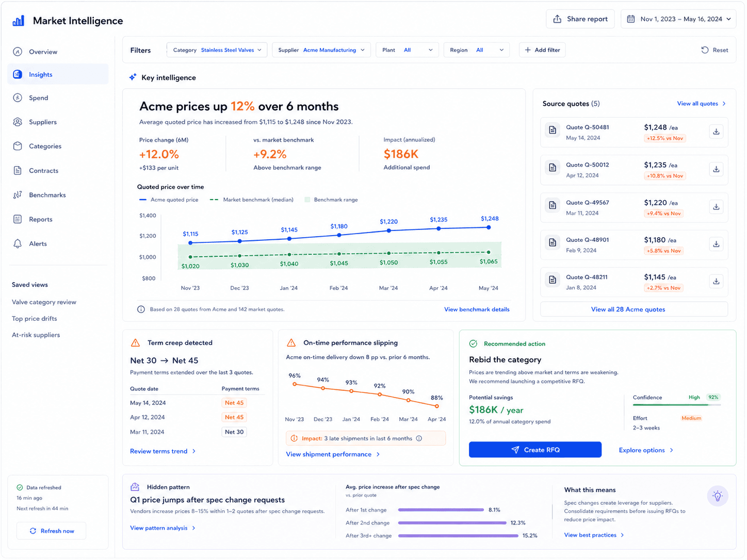Screen dimensions: 747x560
Task: Open View shipment performance link
Action: click(333, 454)
